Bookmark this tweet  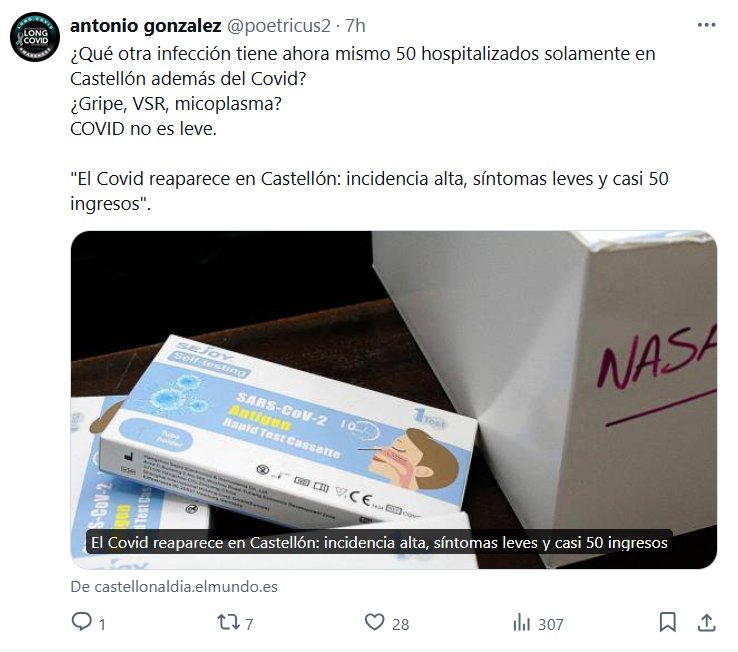click(667, 622)
